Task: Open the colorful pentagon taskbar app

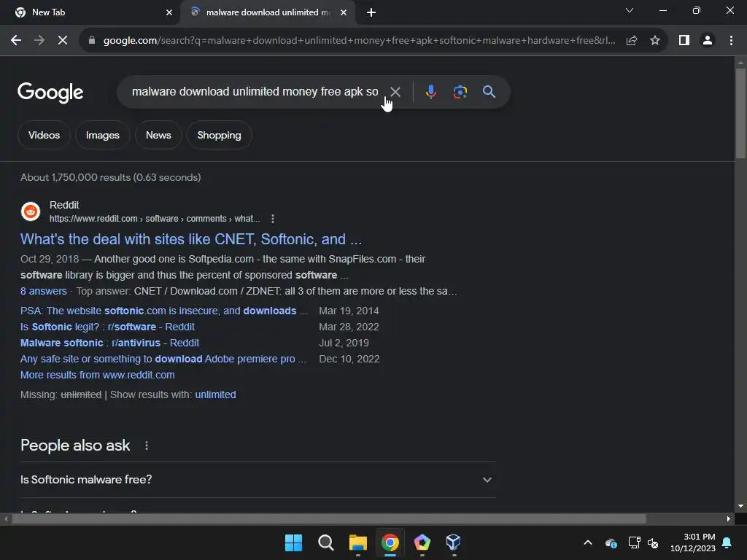Action: (x=422, y=542)
